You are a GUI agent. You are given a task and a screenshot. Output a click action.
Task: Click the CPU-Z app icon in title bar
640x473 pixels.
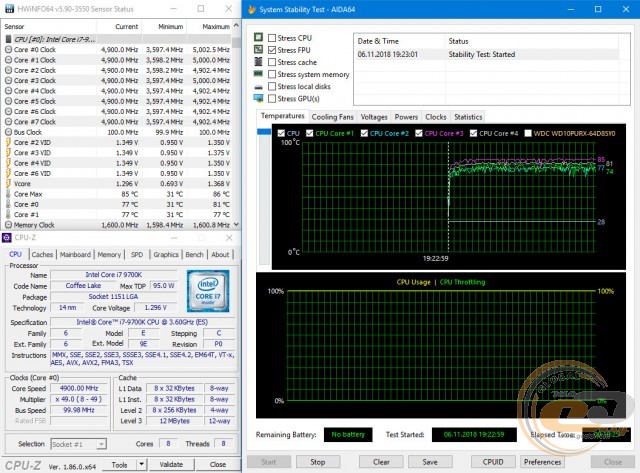[7, 238]
